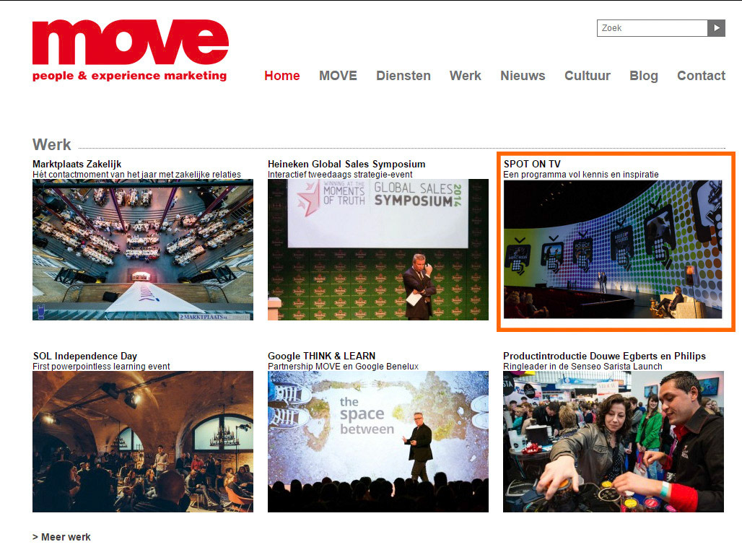Image resolution: width=742 pixels, height=560 pixels.
Task: Open the Cultuur page
Action: [x=588, y=76]
